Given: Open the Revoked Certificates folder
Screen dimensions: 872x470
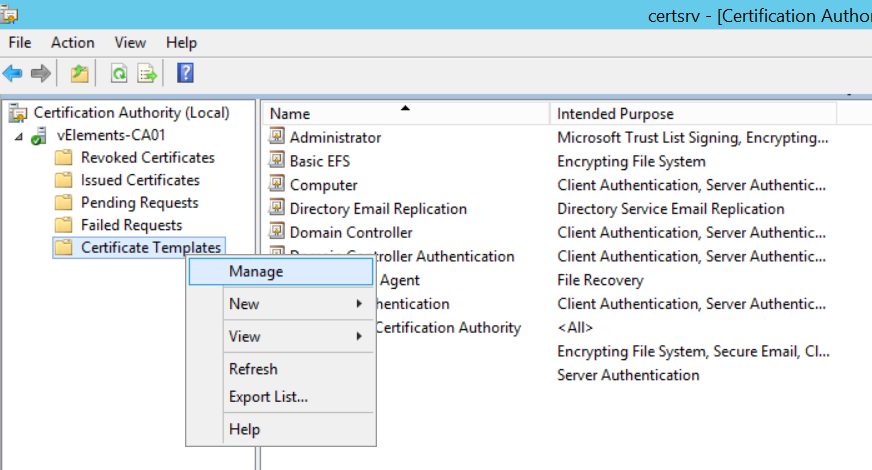Looking at the screenshot, I should coord(147,158).
